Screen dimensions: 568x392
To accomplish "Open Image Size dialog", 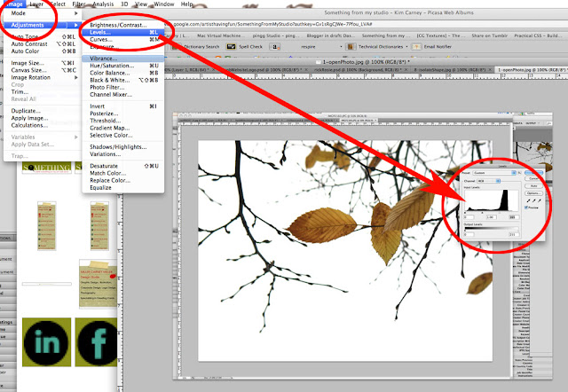I will pyautogui.click(x=43, y=63).
